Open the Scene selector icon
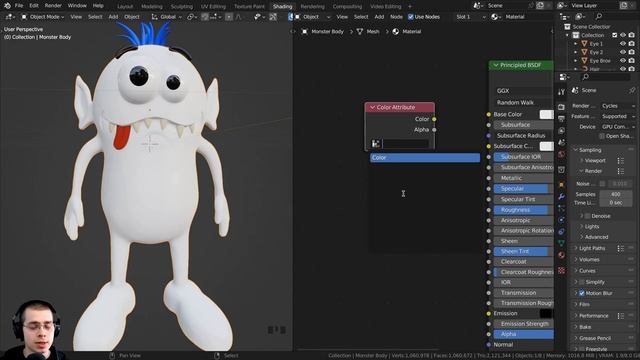Image resolution: width=640 pixels, height=360 pixels. coord(477,6)
